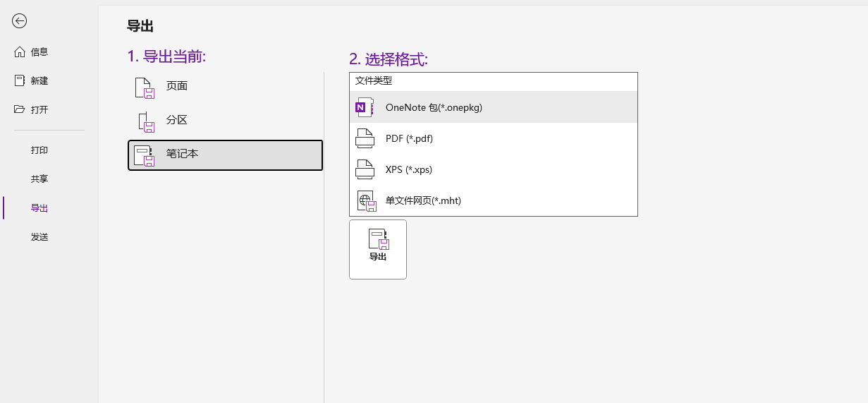Click the 新建 notebook icon

tap(20, 80)
